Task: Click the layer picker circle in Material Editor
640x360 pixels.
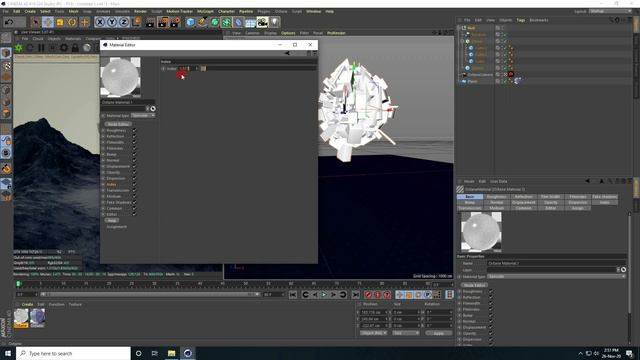Action: tap(153, 109)
